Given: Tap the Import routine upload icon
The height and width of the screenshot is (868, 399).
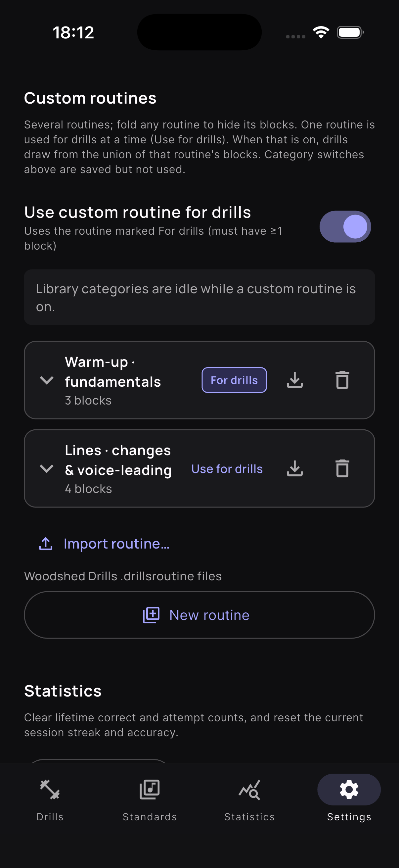Looking at the screenshot, I should 46,544.
